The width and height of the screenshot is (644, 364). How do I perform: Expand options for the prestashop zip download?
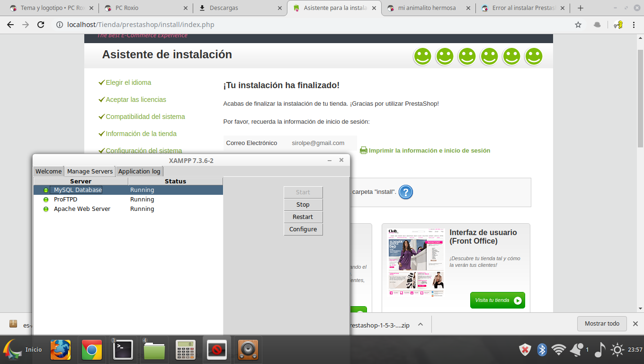420,325
